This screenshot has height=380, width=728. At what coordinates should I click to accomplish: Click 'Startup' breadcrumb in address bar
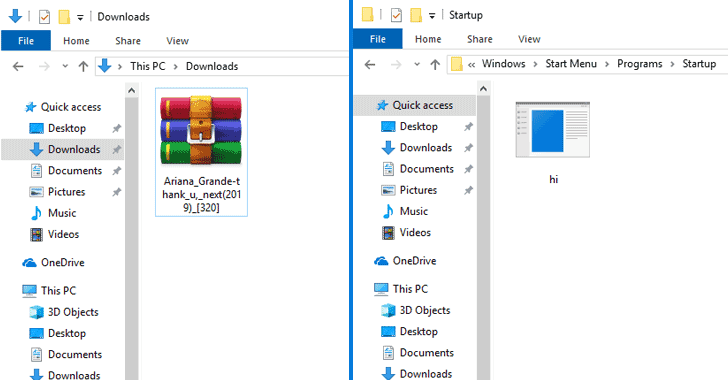point(699,64)
